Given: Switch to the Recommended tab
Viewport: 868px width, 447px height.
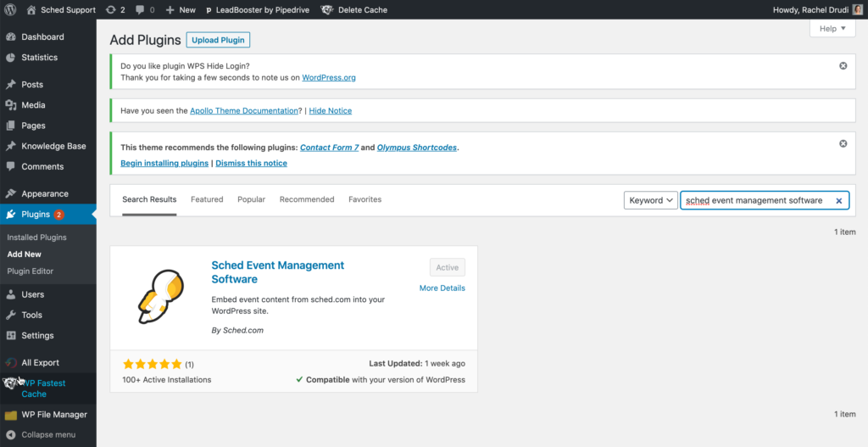Looking at the screenshot, I should point(307,199).
